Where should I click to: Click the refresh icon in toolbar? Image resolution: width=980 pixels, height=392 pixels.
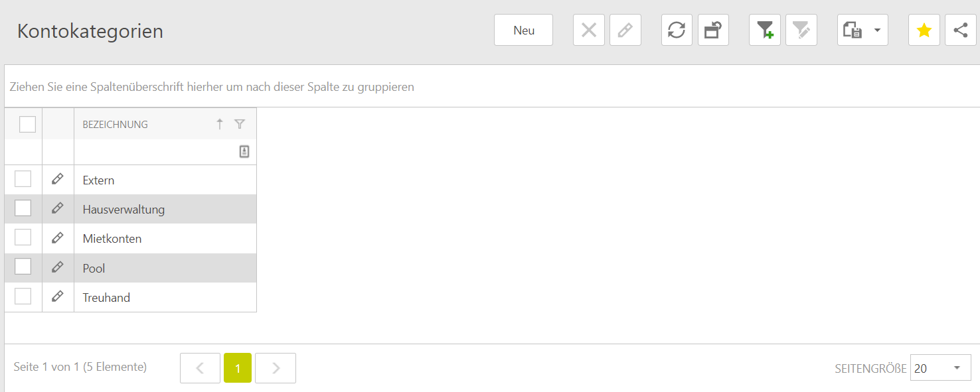(677, 31)
